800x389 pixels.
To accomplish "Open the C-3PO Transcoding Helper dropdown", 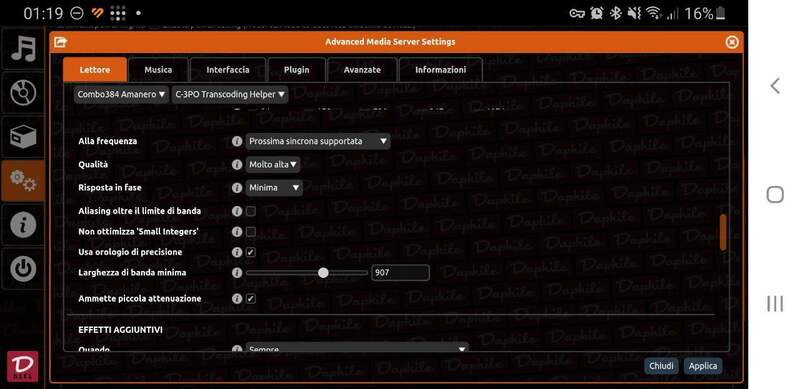I will (x=230, y=94).
